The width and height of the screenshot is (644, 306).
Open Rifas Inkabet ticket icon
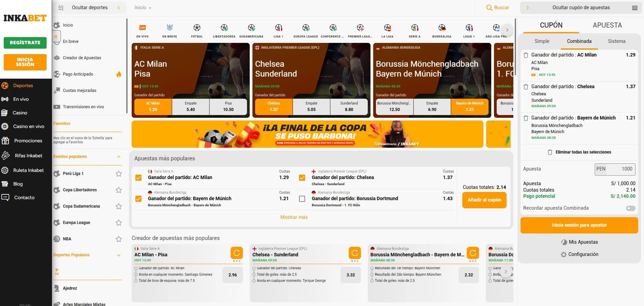(5, 156)
